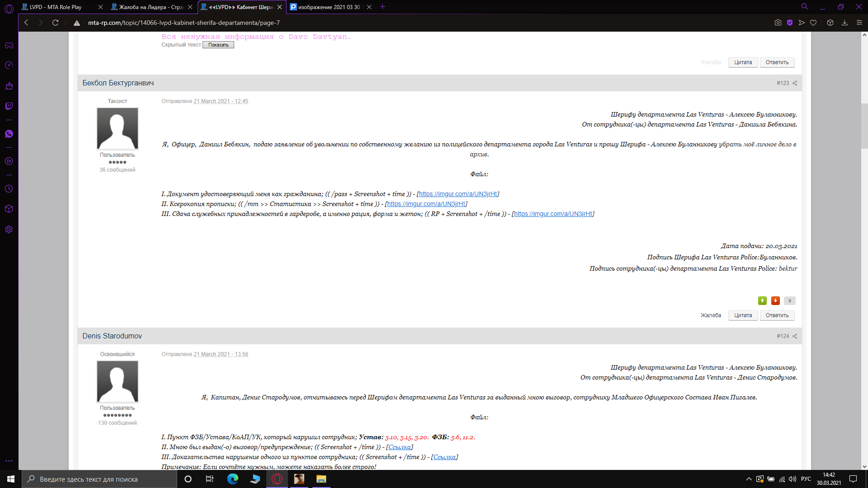Click the page vertical scrollbar thumb
The width and height of the screenshot is (868, 488).
(864, 127)
